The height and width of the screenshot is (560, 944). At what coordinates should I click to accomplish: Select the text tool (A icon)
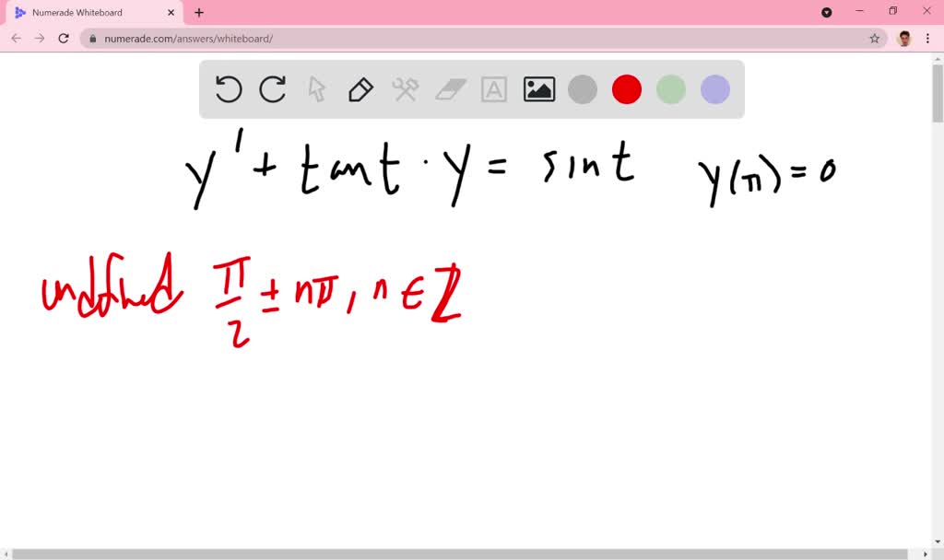[494, 89]
